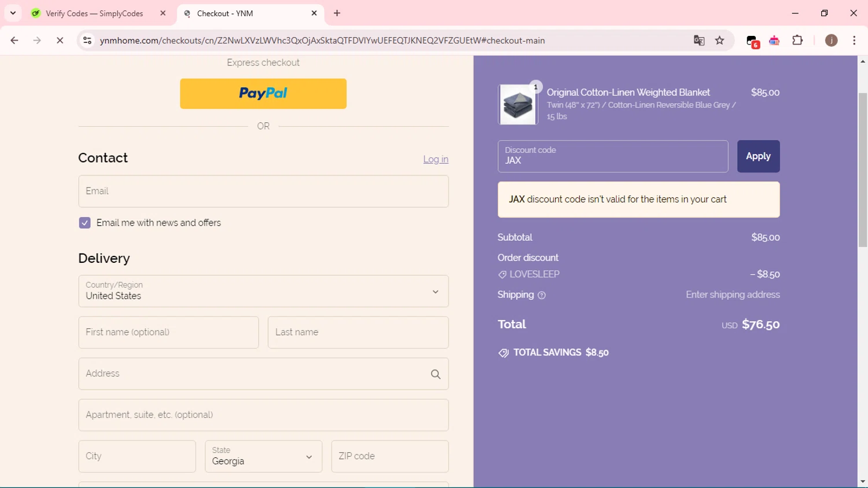The image size is (868, 488).
Task: Pay with PayPal express checkout
Action: [263, 94]
